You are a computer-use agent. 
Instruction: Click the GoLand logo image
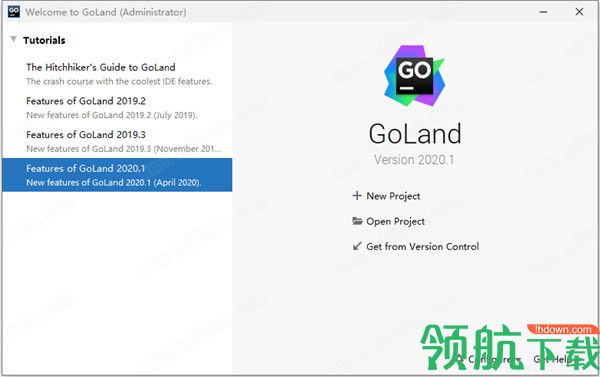pos(415,76)
